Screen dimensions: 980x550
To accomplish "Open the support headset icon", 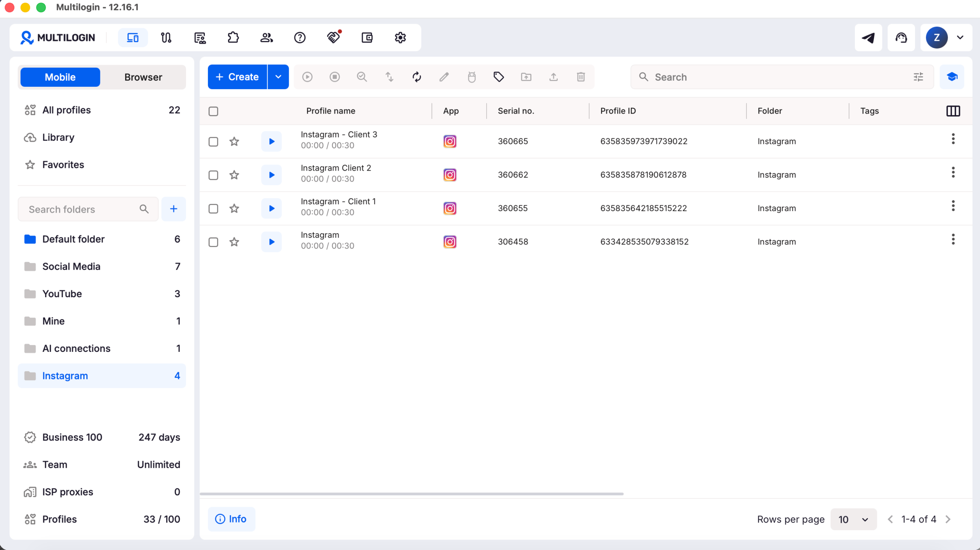I will [901, 37].
